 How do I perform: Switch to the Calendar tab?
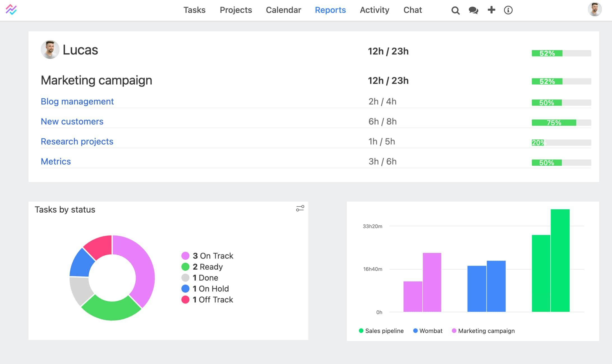(283, 10)
